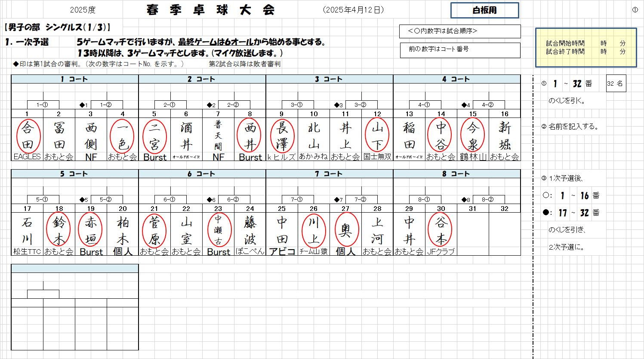Image resolution: width=644 pixels, height=359 pixels.
Task: Click the 32 名 count box
Action: tap(616, 84)
